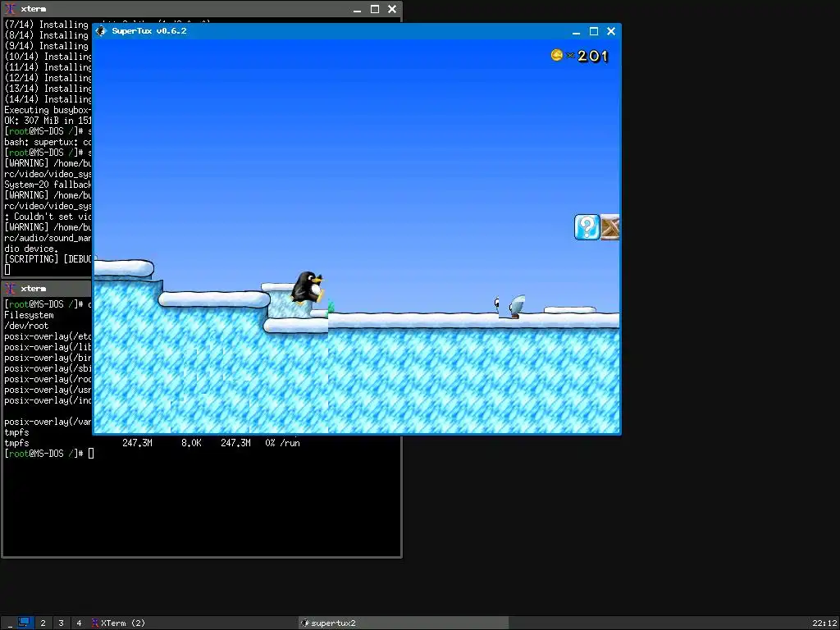Screen dimensions: 840x630
Task: Click the SuperTux v0.6.2 title bar text
Action: (x=149, y=31)
